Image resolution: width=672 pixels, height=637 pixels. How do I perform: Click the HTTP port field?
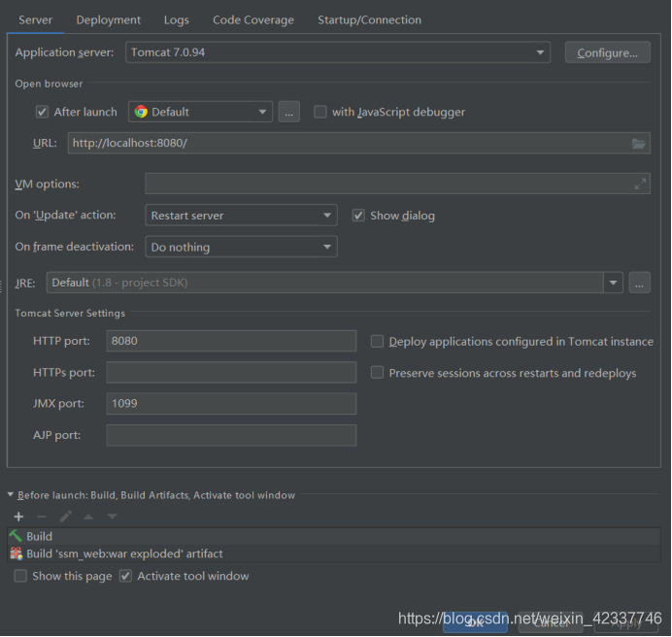[x=231, y=341]
